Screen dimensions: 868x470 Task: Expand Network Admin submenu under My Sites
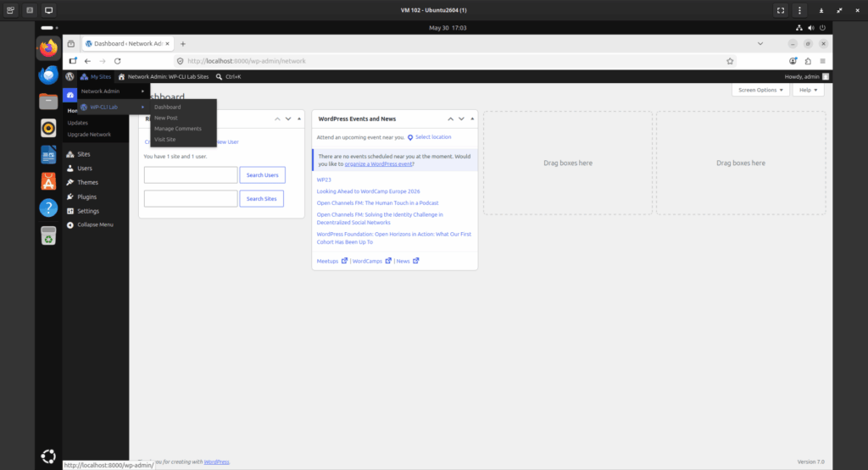[x=113, y=91]
